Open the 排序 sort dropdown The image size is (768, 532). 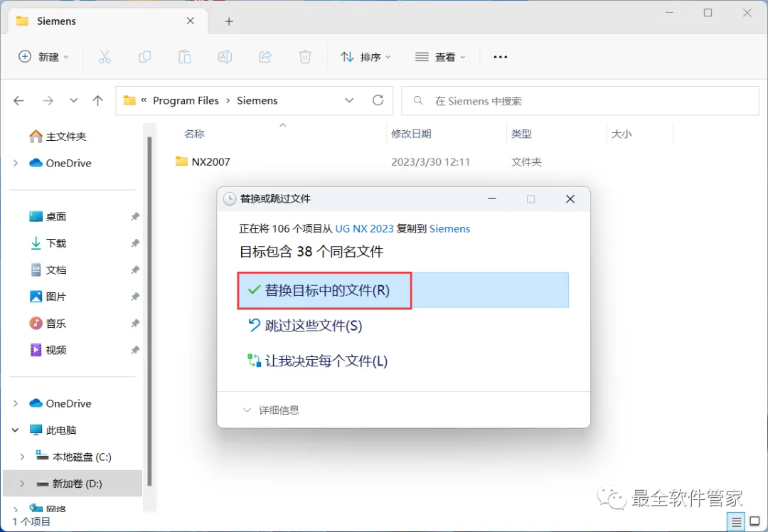pyautogui.click(x=366, y=57)
